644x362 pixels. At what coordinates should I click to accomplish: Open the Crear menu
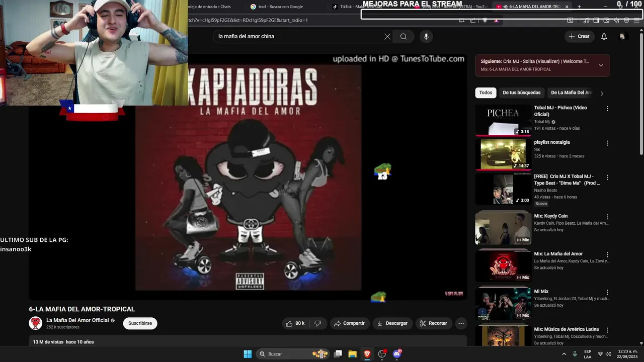579,36
